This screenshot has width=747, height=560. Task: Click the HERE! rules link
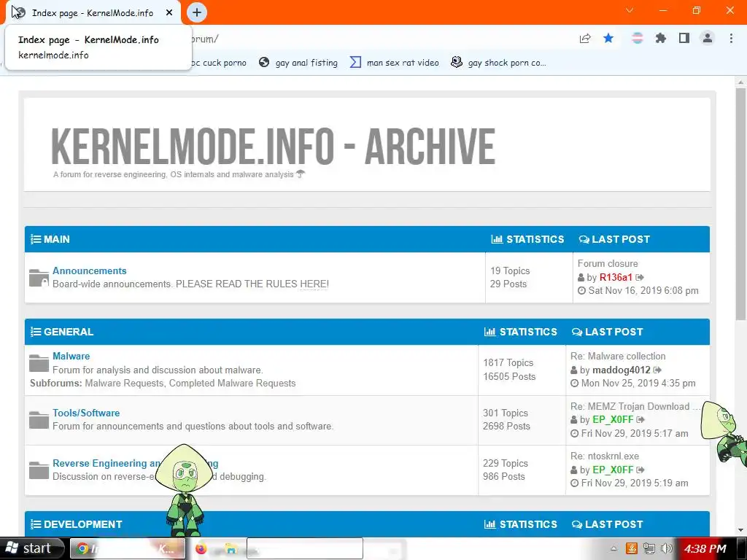[314, 284]
